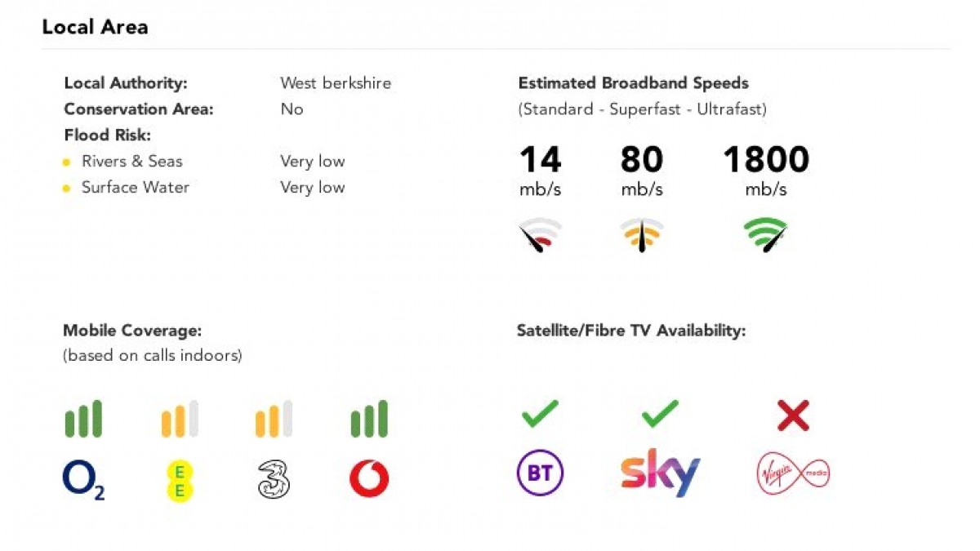Click the orange signal bars above EE
This screenshot has width=980, height=551.
click(180, 420)
